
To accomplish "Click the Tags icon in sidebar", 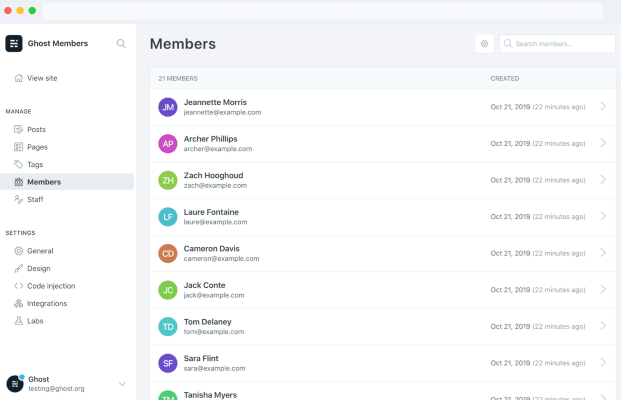I will click(x=19, y=164).
